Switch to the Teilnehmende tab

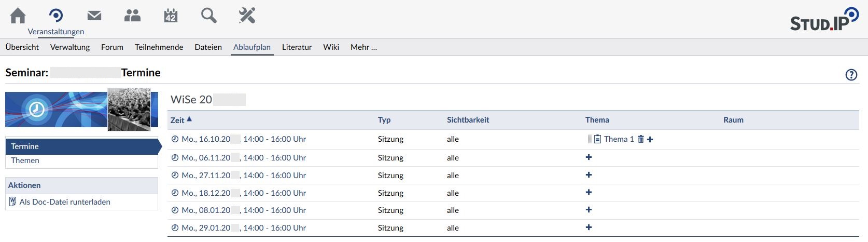159,47
